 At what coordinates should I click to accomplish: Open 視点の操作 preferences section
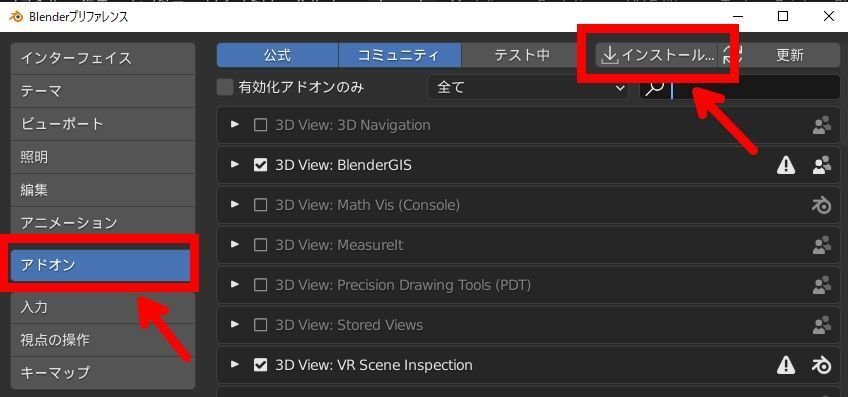pyautogui.click(x=103, y=340)
